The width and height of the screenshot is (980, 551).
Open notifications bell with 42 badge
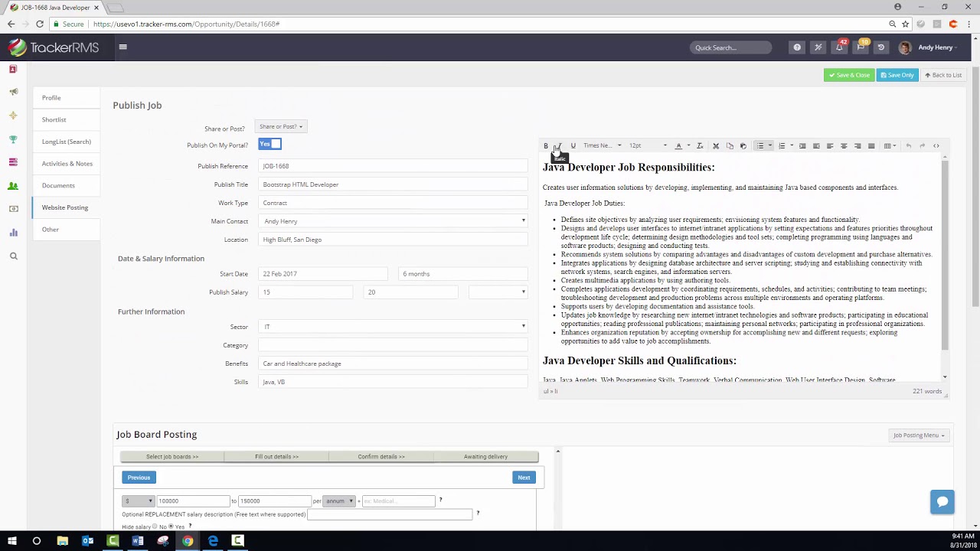[x=840, y=47]
